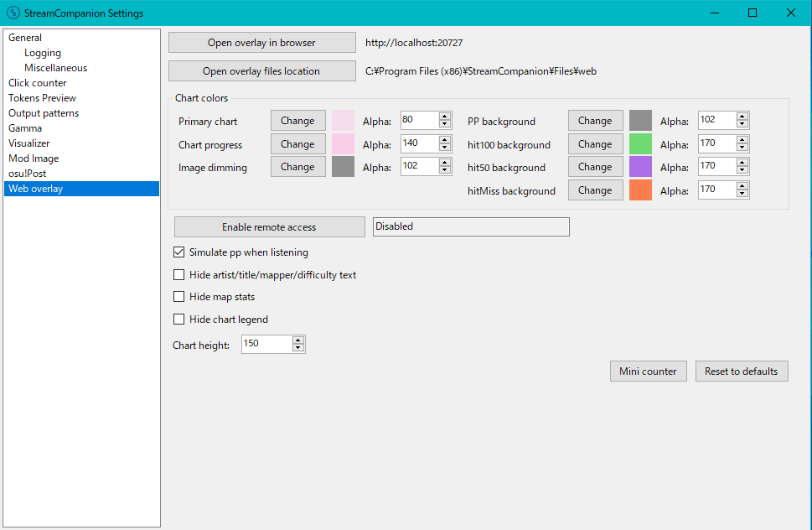Click Enable remote access button

(269, 227)
